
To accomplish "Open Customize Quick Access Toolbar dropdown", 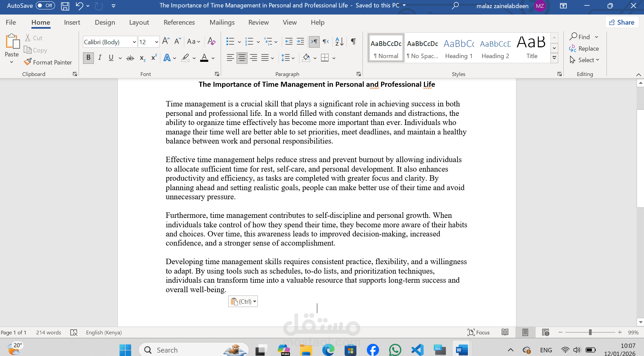I will [x=114, y=6].
